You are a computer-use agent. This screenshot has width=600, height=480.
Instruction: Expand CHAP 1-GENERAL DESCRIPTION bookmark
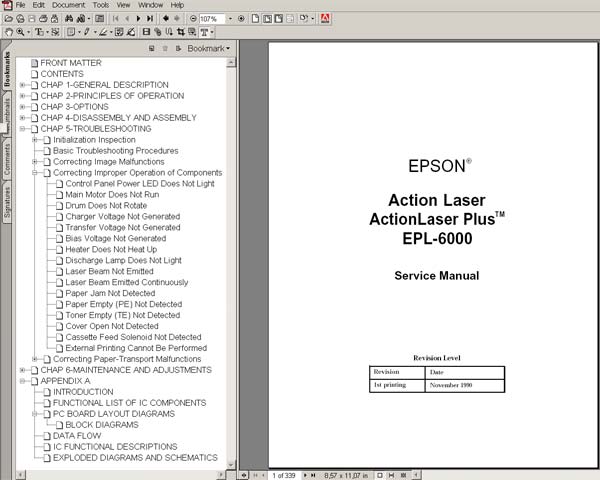click(23, 85)
